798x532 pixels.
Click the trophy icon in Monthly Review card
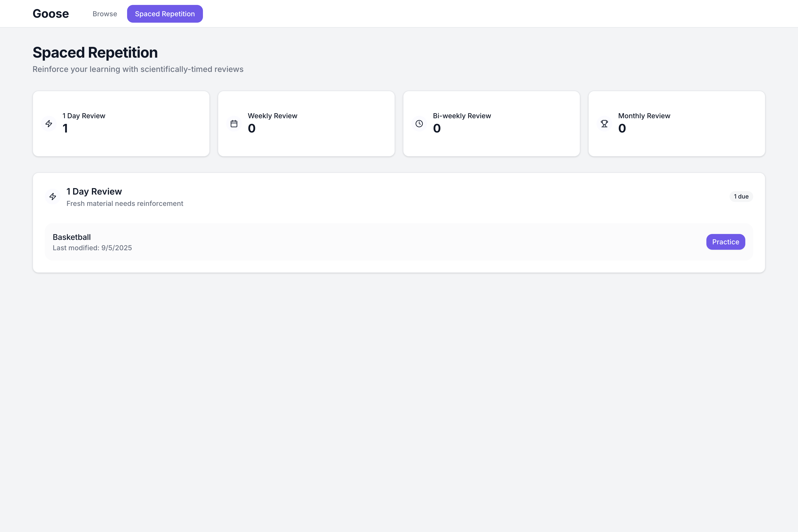coord(604,123)
